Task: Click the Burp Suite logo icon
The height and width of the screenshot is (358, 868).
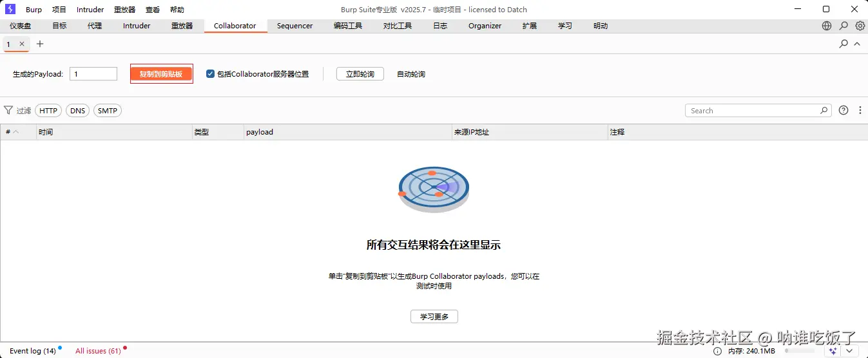Action: 10,9
